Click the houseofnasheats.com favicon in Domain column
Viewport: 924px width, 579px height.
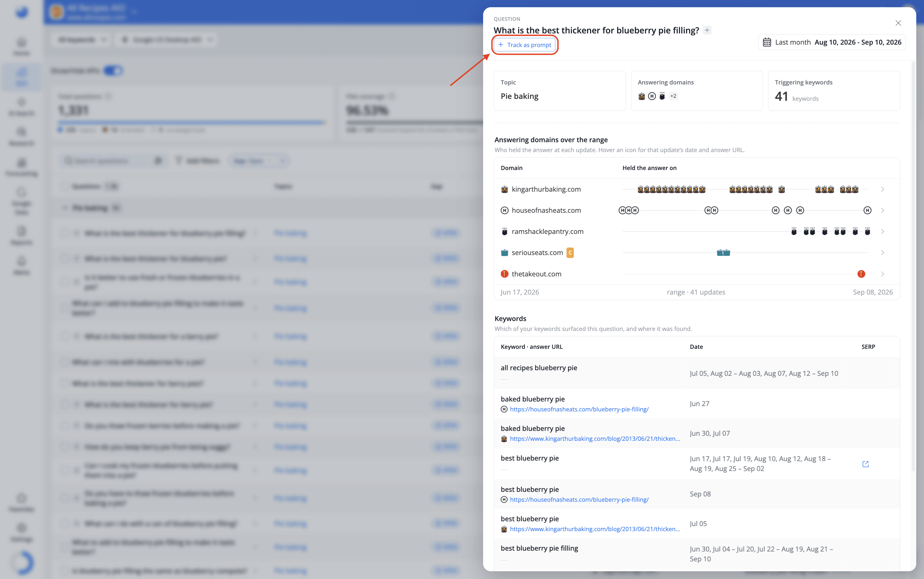click(505, 210)
